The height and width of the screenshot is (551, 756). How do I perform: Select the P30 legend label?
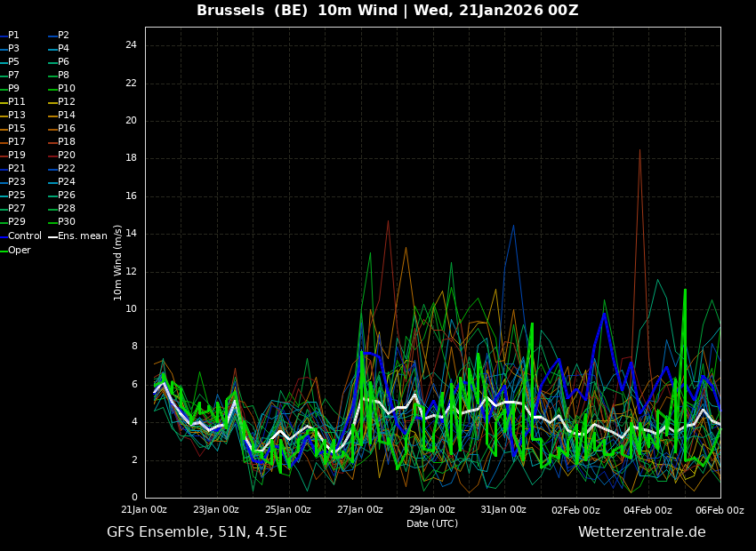click(x=67, y=222)
